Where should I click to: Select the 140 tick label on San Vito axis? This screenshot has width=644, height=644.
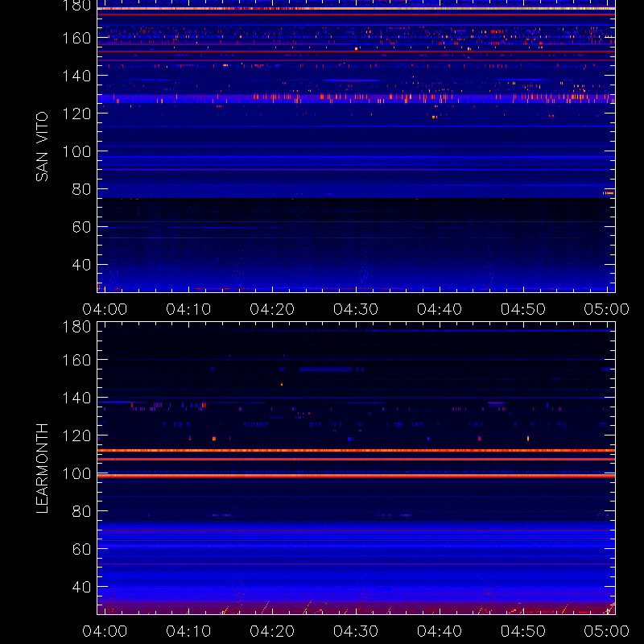point(76,76)
